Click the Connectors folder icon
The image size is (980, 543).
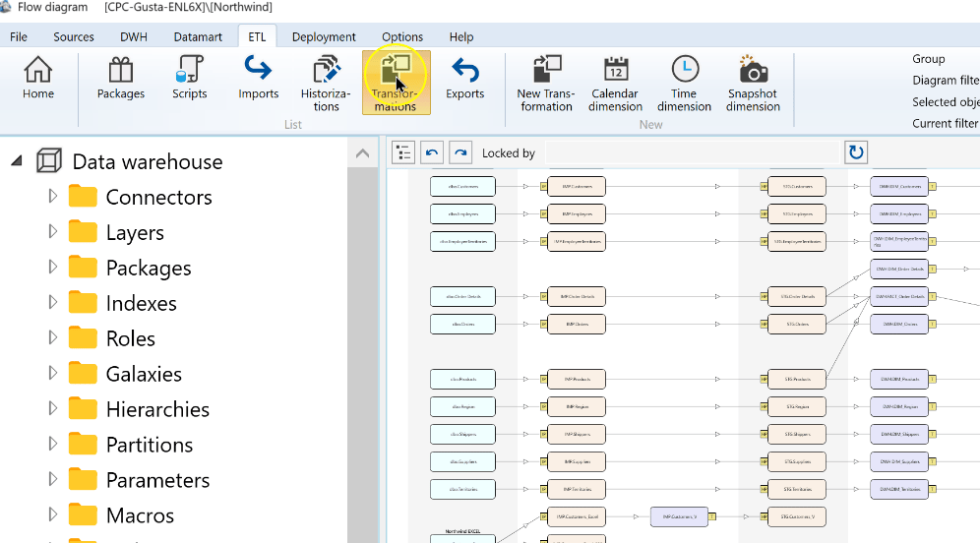coord(83,196)
